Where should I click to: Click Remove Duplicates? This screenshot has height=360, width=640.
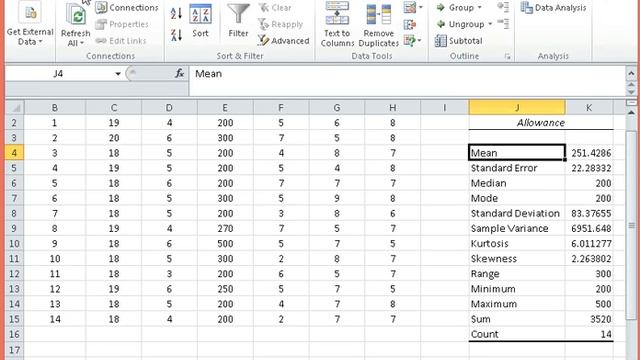pos(378,24)
